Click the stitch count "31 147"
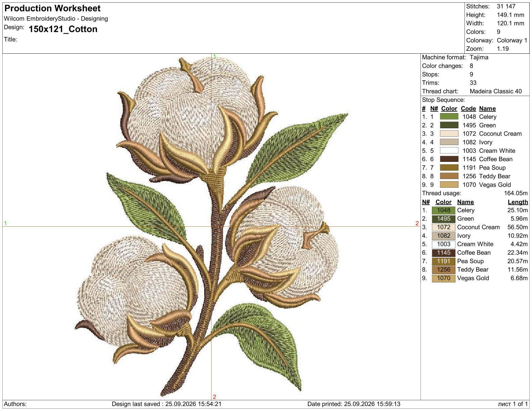The image size is (532, 411). 506,6
